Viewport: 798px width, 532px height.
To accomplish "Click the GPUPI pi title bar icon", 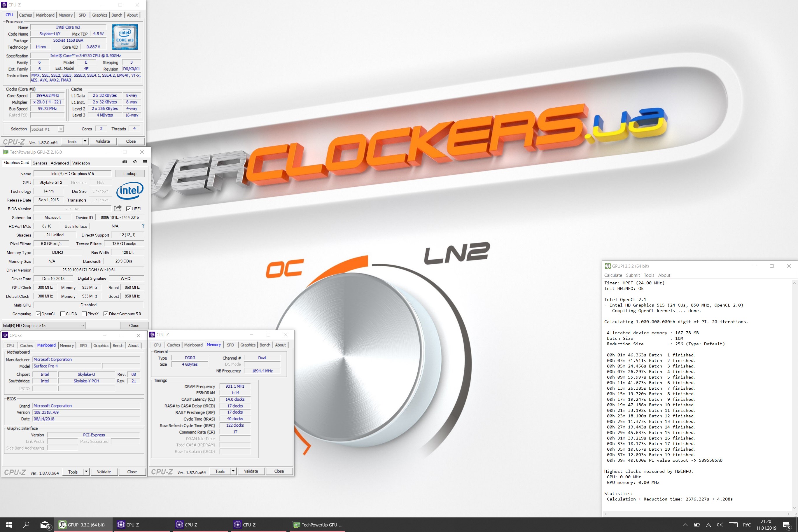I will click(x=608, y=266).
